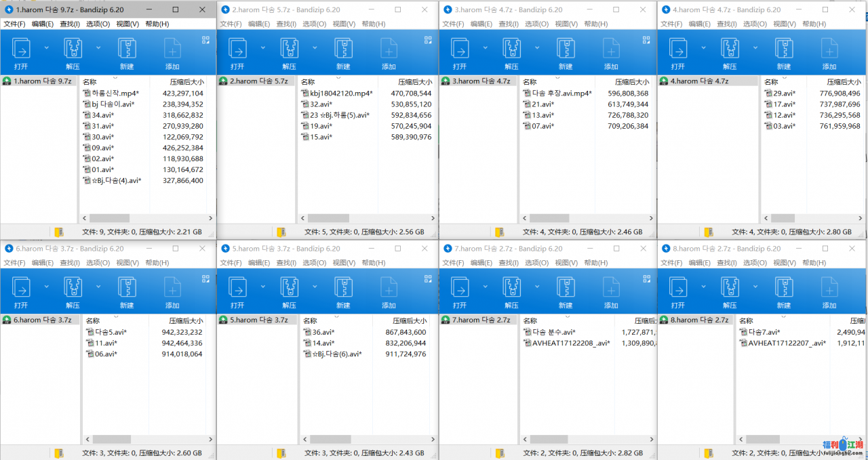The width and height of the screenshot is (868, 460).
Task: Click archive icon in 5.harom status bar
Action: coord(281,453)
